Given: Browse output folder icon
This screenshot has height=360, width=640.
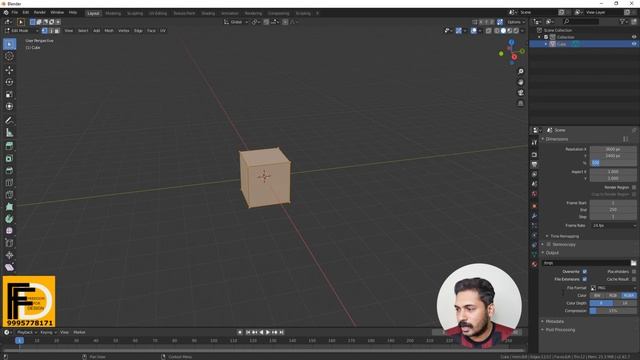Looking at the screenshot, I should coord(633,263).
